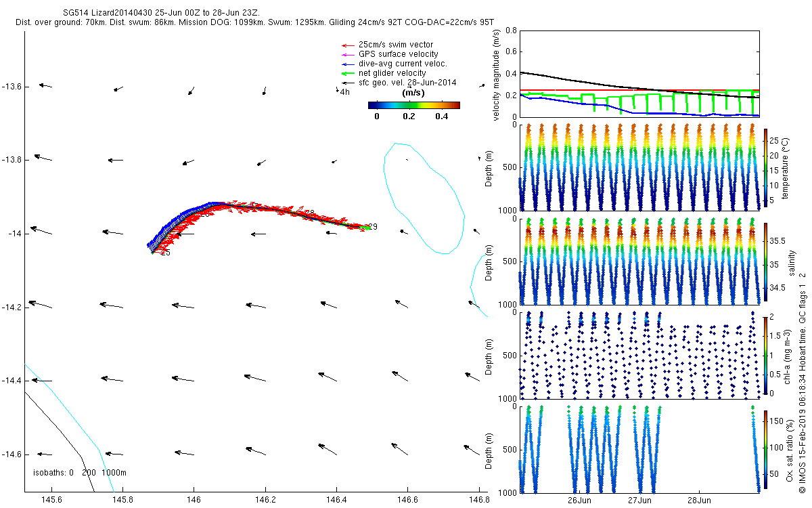Click the oxygen saturation depth profile panel
The height and width of the screenshot is (508, 812).
click(640, 448)
